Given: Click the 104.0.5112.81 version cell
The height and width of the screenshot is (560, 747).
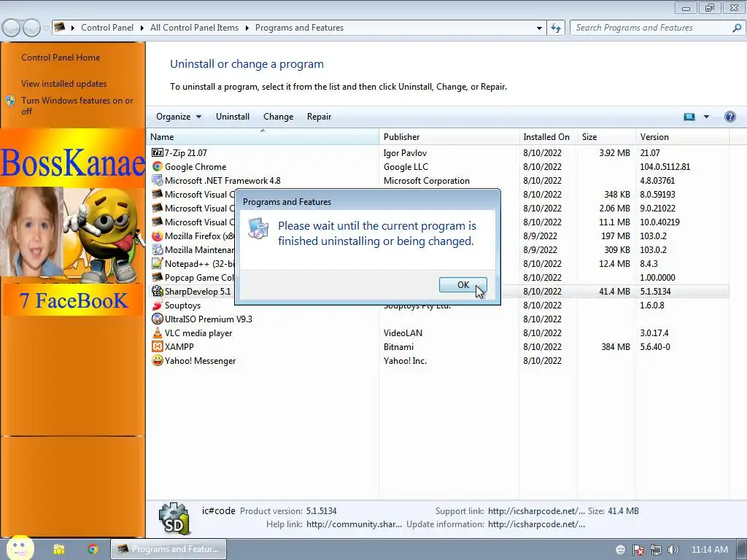Looking at the screenshot, I should pos(665,167).
